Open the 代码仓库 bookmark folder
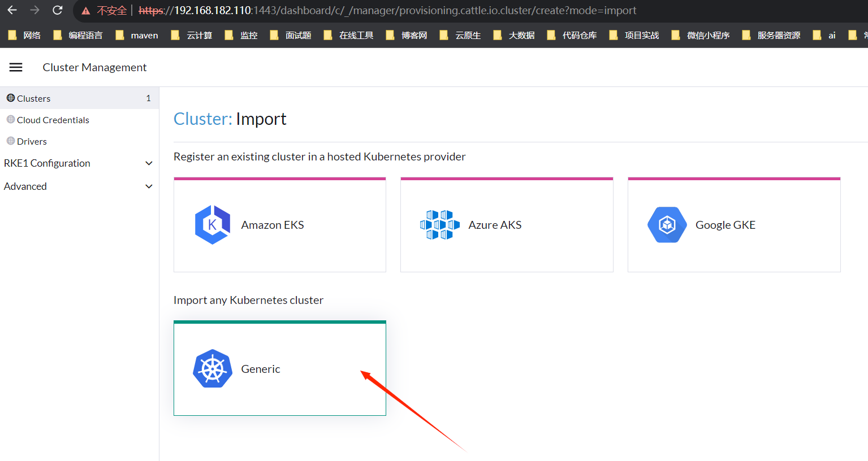The width and height of the screenshot is (868, 461). pyautogui.click(x=572, y=35)
